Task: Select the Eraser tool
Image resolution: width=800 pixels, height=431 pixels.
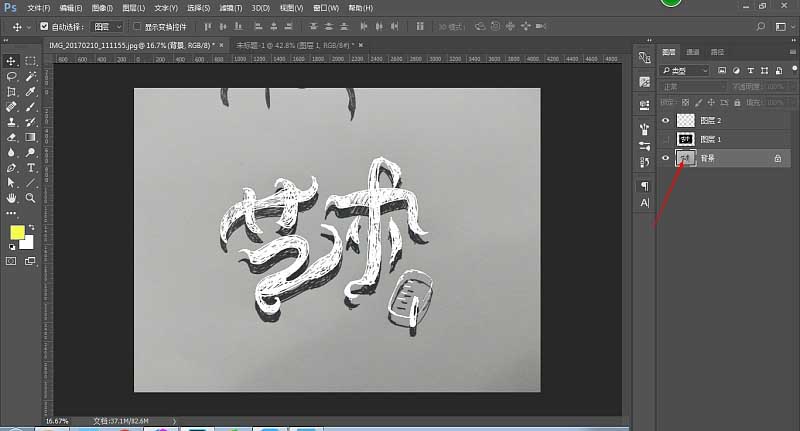Action: point(11,138)
